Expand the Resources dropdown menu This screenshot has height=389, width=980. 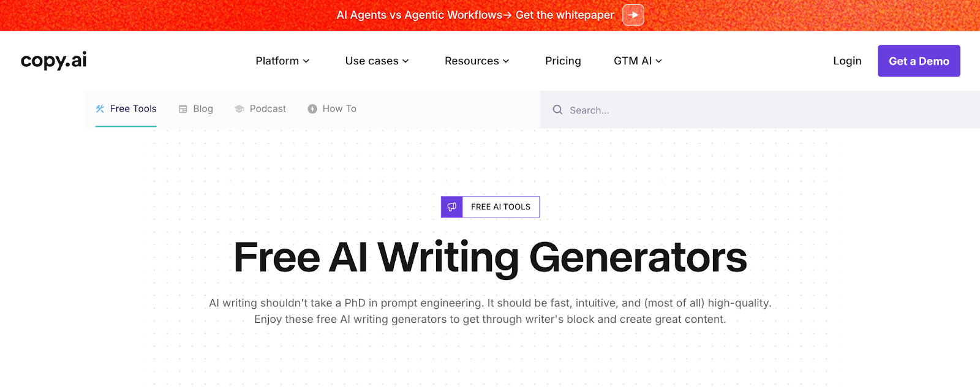tap(477, 61)
